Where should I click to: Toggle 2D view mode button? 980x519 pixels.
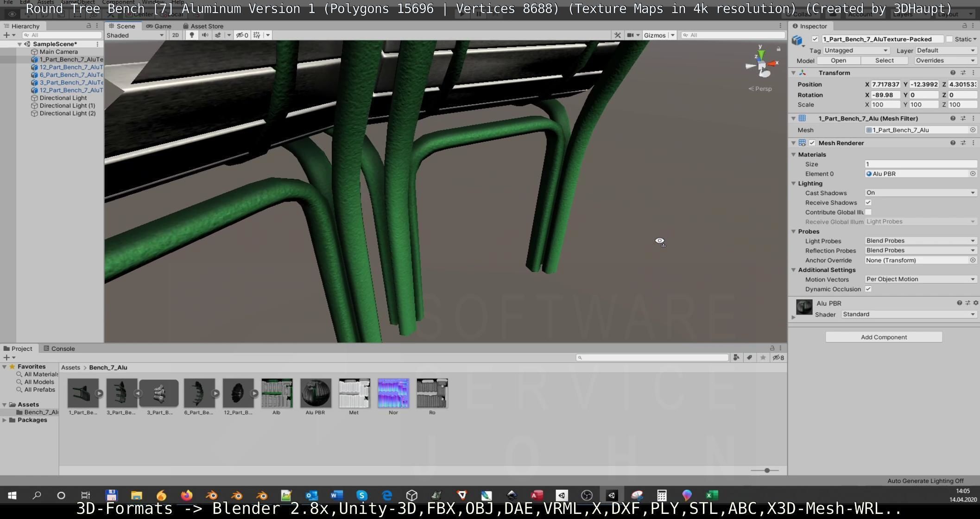[175, 35]
